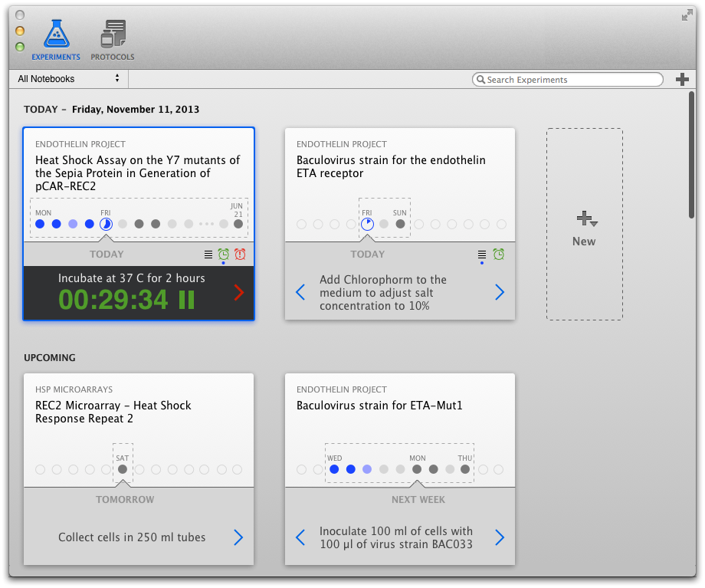This screenshot has height=588, width=705.
Task: Click the plus button beside the search field
Action: point(682,80)
